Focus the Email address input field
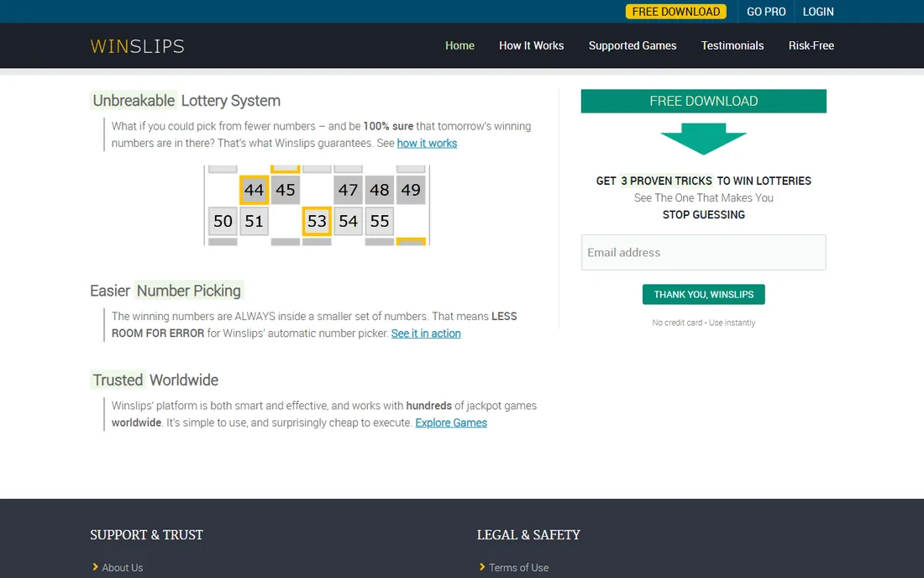This screenshot has height=578, width=924. click(x=704, y=252)
